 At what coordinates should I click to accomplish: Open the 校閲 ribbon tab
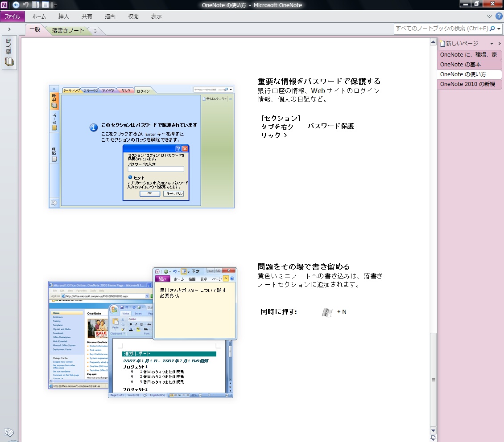133,16
